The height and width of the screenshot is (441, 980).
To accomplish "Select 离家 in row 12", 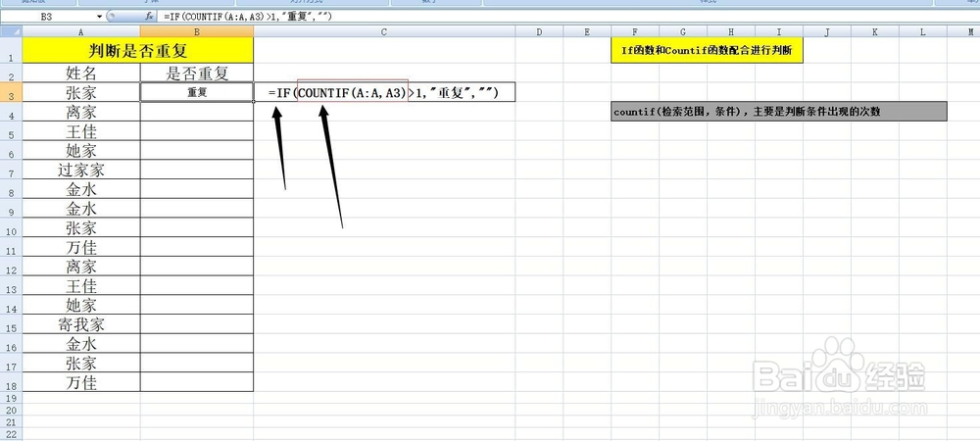I will click(x=81, y=267).
